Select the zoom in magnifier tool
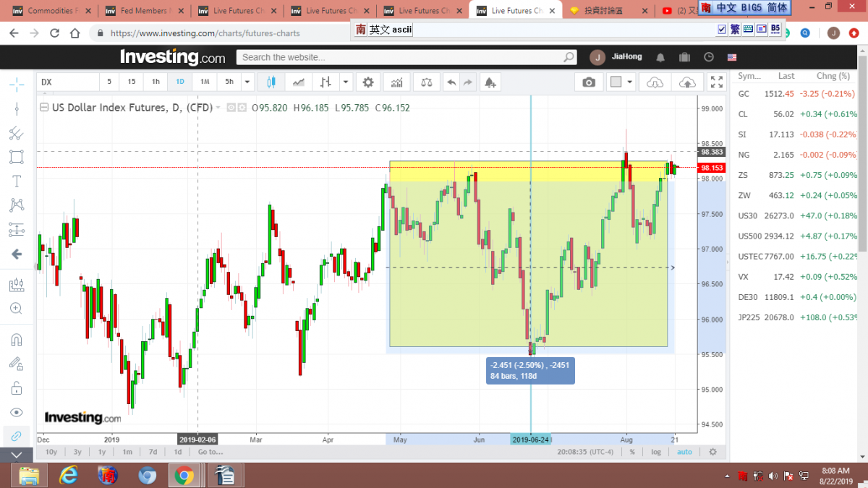Viewport: 868px width, 488px height. pos(17,309)
